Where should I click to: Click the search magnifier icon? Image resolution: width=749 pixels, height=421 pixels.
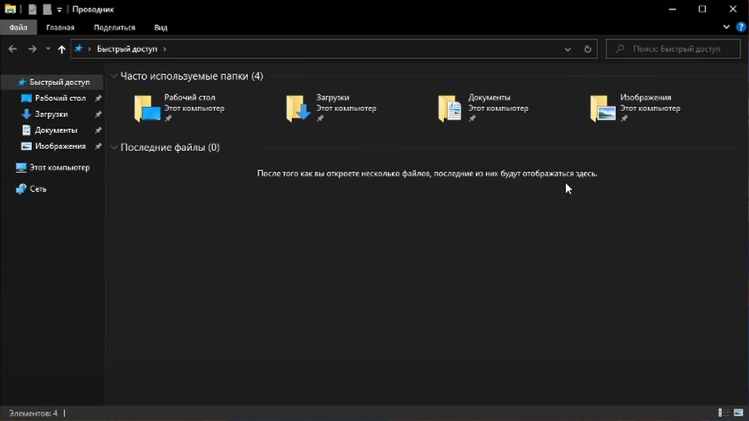[x=620, y=49]
